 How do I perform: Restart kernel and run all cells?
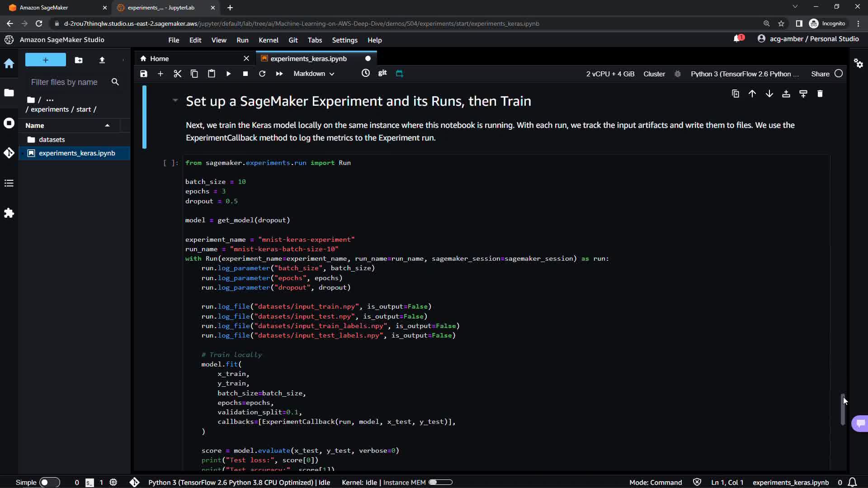click(279, 74)
